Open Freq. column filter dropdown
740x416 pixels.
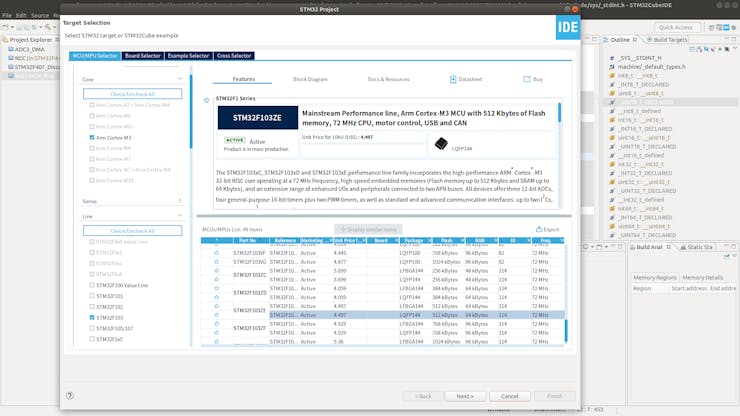point(562,240)
